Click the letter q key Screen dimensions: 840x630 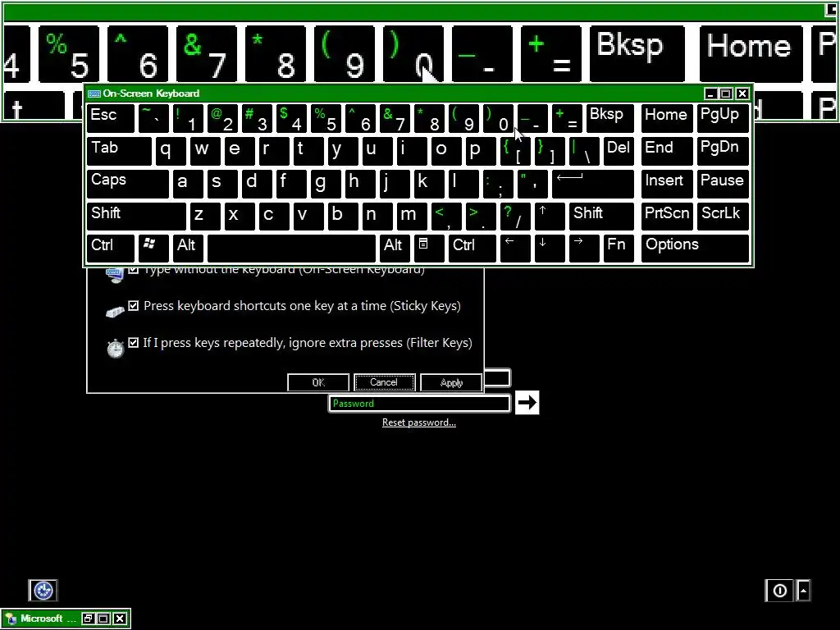pyautogui.click(x=171, y=152)
